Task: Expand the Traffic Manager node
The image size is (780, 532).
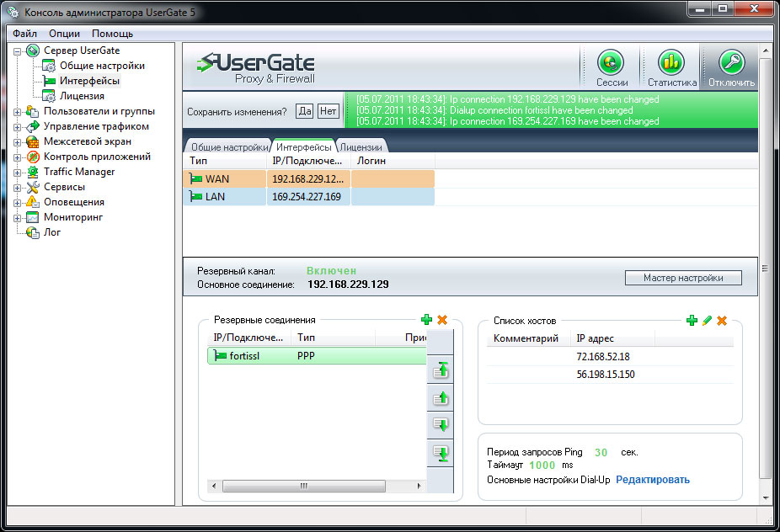Action: (x=18, y=173)
